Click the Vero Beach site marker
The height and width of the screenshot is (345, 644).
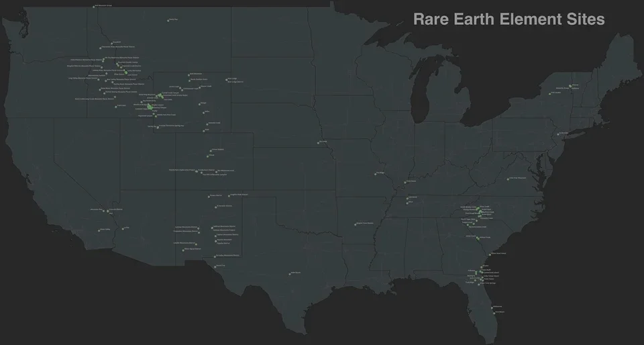tap(494, 313)
